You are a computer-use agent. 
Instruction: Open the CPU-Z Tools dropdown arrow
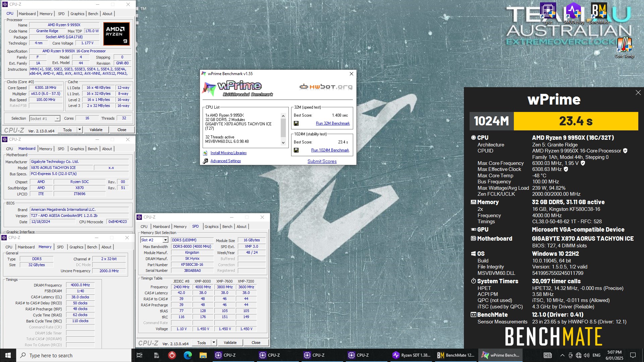tap(79, 130)
